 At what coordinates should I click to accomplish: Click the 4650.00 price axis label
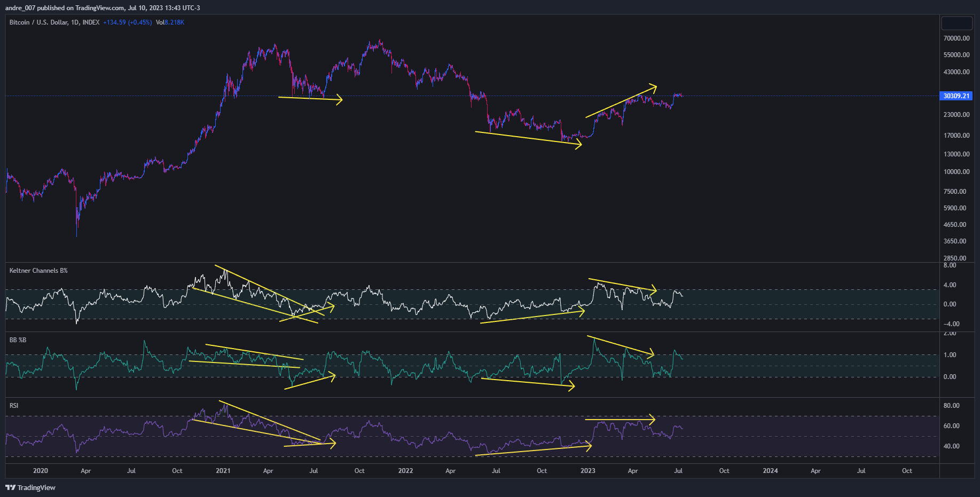[x=955, y=225]
